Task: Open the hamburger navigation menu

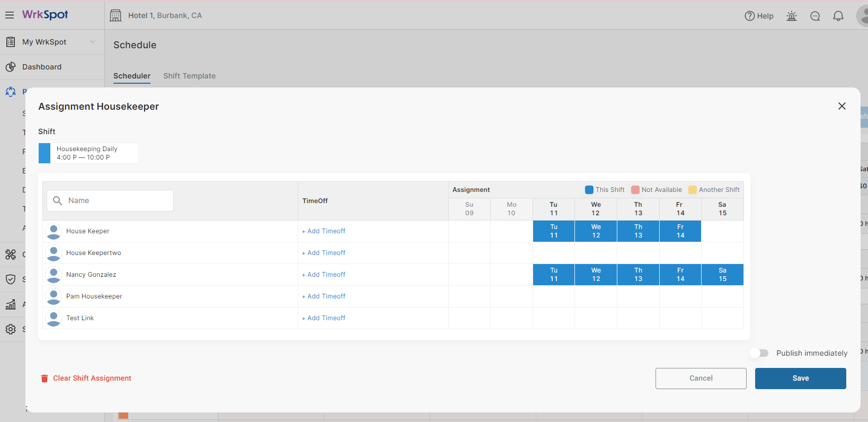Action: pos(10,15)
